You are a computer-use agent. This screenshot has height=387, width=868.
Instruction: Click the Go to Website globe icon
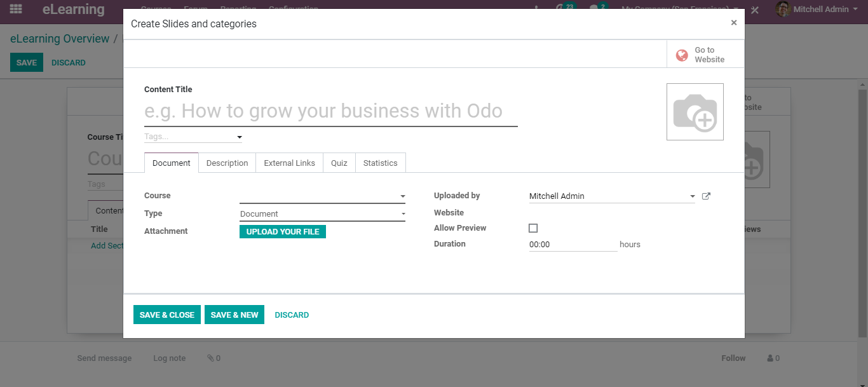(x=682, y=55)
